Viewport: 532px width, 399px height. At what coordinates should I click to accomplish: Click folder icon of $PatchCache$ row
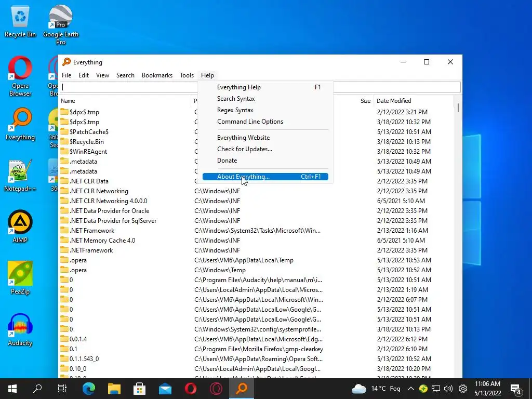click(x=64, y=131)
